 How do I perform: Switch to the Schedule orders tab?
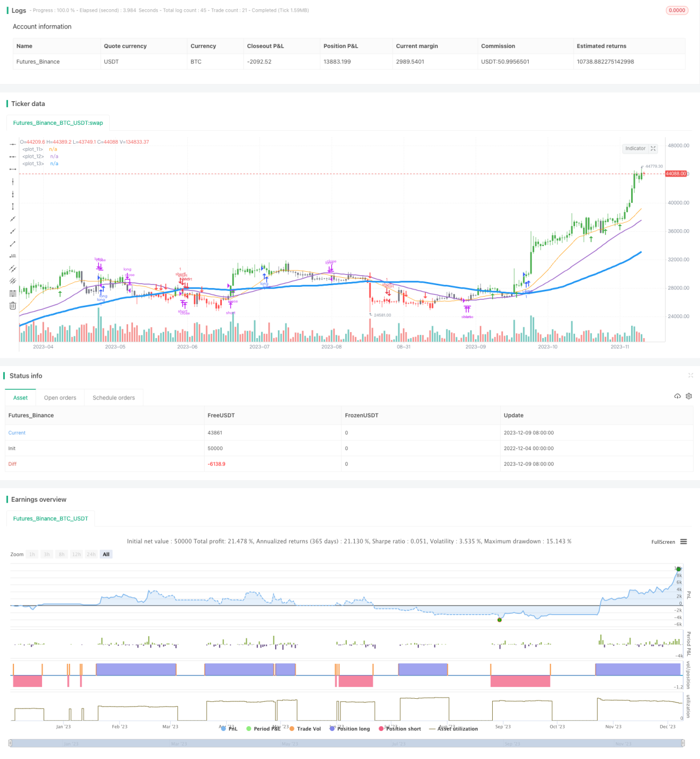click(114, 398)
